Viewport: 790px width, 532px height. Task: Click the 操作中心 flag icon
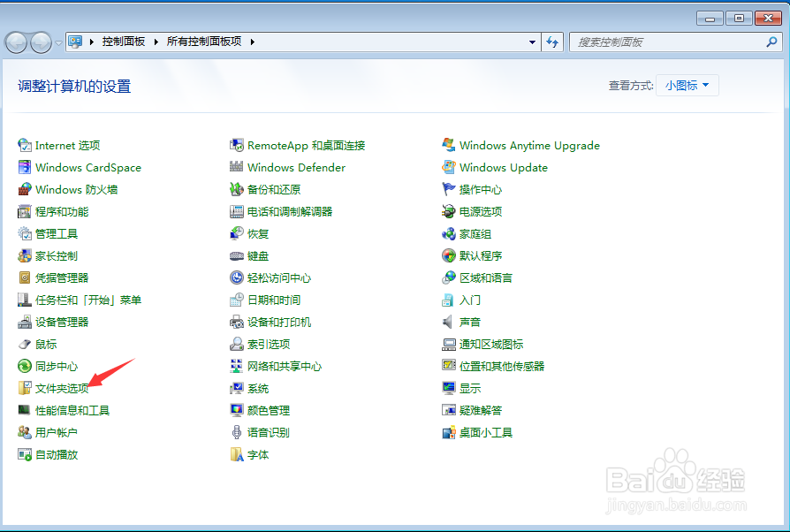point(448,189)
